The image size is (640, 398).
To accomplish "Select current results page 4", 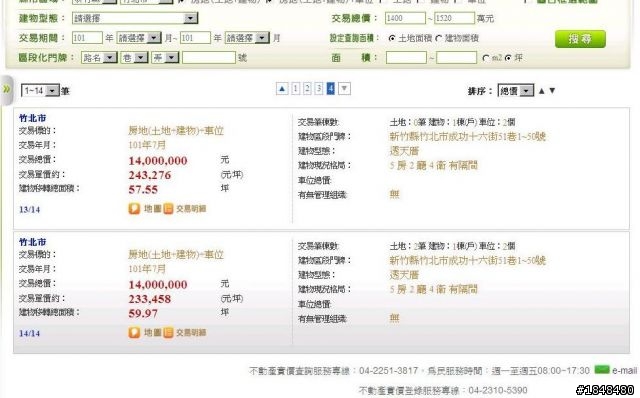I will pyautogui.click(x=331, y=89).
